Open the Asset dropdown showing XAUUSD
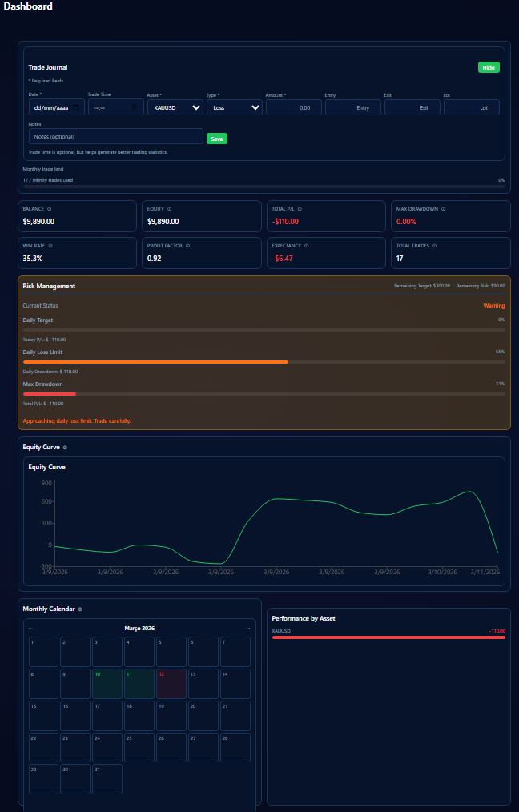The height and width of the screenshot is (812, 519). [175, 107]
